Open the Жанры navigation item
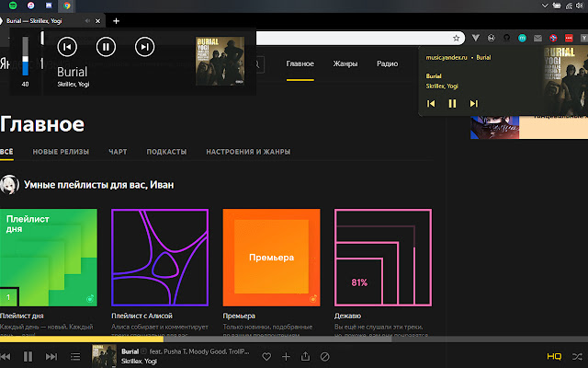The image size is (588, 368). point(345,63)
